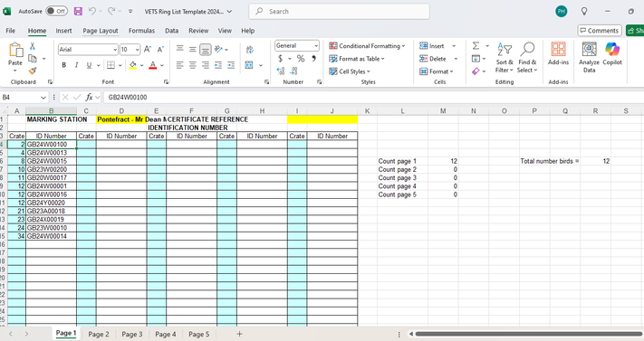This screenshot has height=341, width=644.
Task: Click the Fill Color yellow bucket
Action: tap(132, 65)
